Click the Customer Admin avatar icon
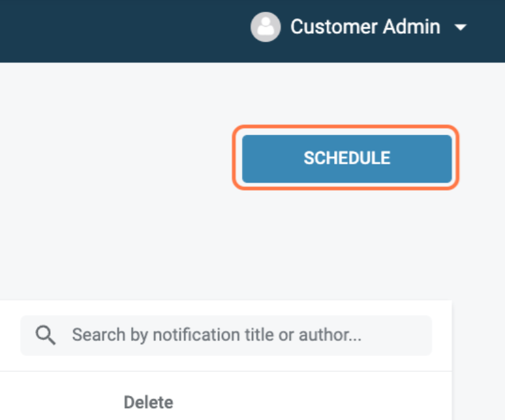This screenshot has width=505, height=420. point(266,27)
